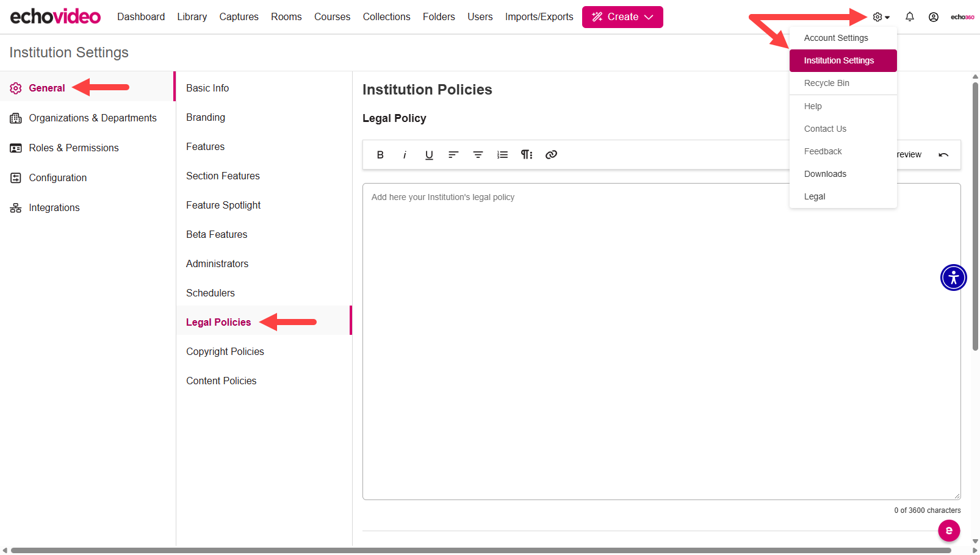Apply italic formatting in the editor toolbar

[x=405, y=155]
